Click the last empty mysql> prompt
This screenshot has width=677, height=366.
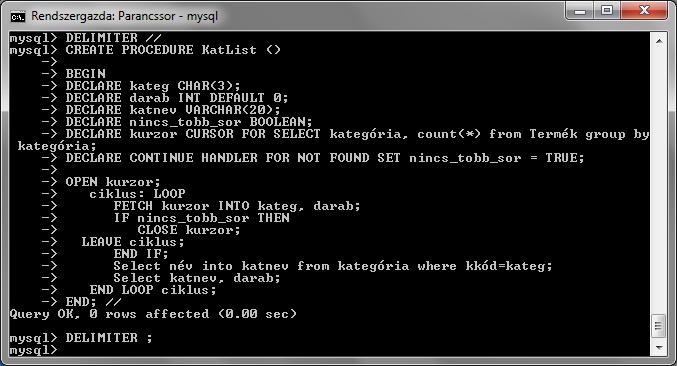33,350
